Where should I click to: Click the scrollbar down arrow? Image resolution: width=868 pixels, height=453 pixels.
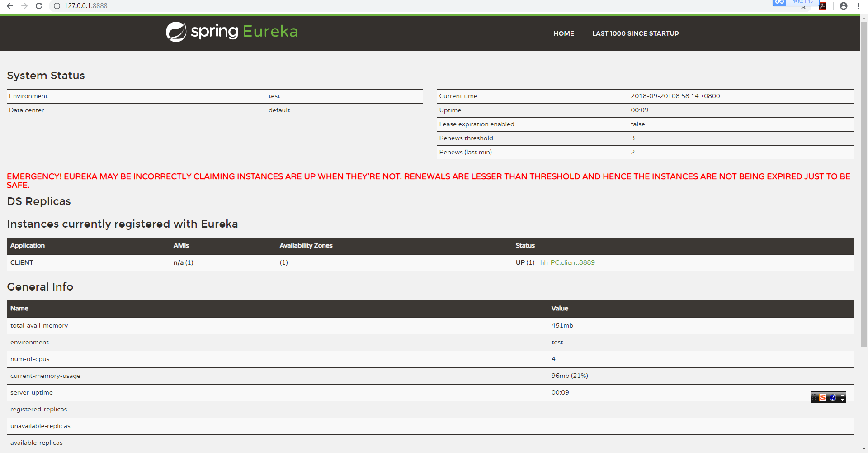864,449
